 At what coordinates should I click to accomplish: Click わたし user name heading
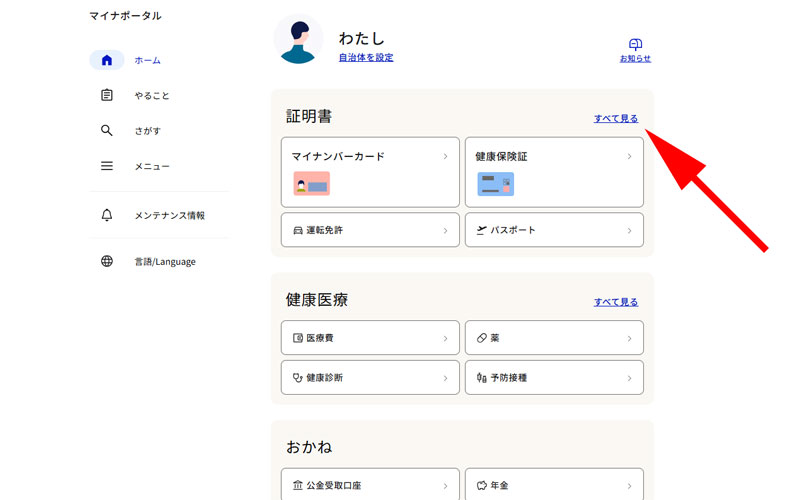coord(361,38)
